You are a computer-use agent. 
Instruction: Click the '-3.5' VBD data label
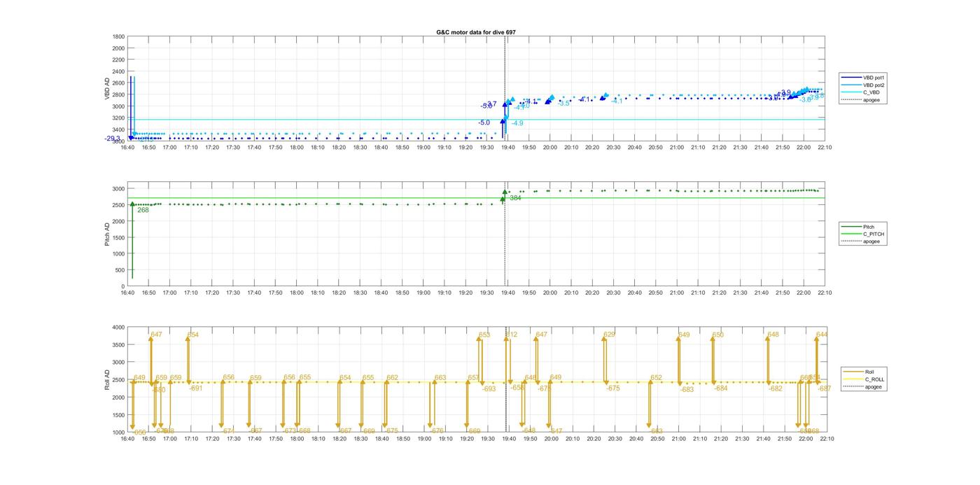pos(564,104)
